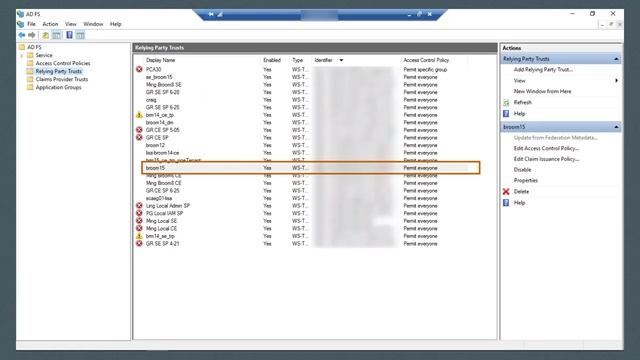
Task: Select Access Control Policies in the tree
Action: tap(63, 63)
